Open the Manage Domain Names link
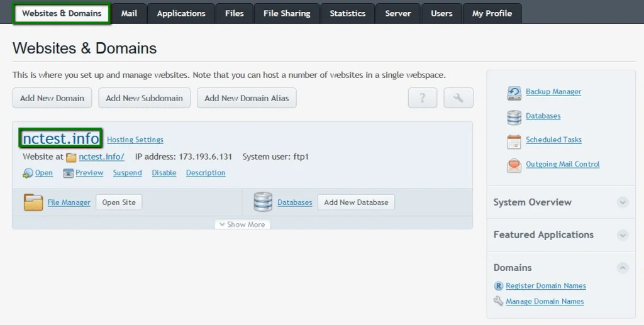 click(x=545, y=302)
